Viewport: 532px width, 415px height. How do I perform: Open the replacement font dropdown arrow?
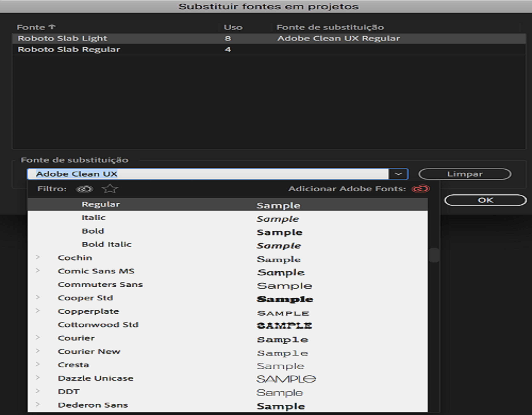pyautogui.click(x=398, y=174)
